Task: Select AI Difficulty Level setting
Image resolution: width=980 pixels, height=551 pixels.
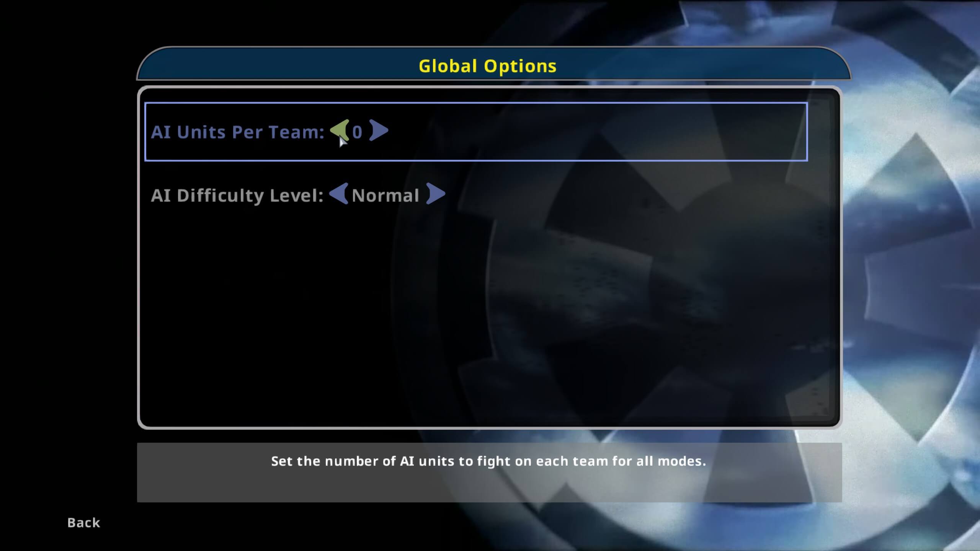Action: pyautogui.click(x=297, y=194)
